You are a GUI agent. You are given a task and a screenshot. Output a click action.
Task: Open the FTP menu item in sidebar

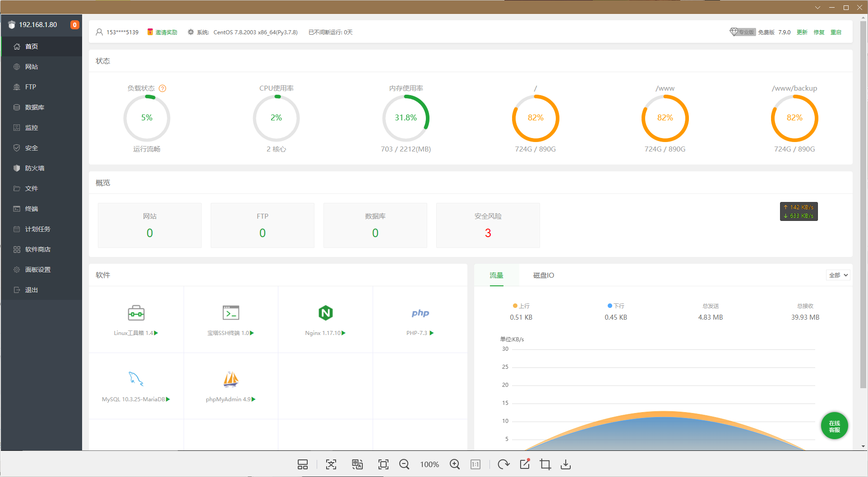click(x=42, y=87)
